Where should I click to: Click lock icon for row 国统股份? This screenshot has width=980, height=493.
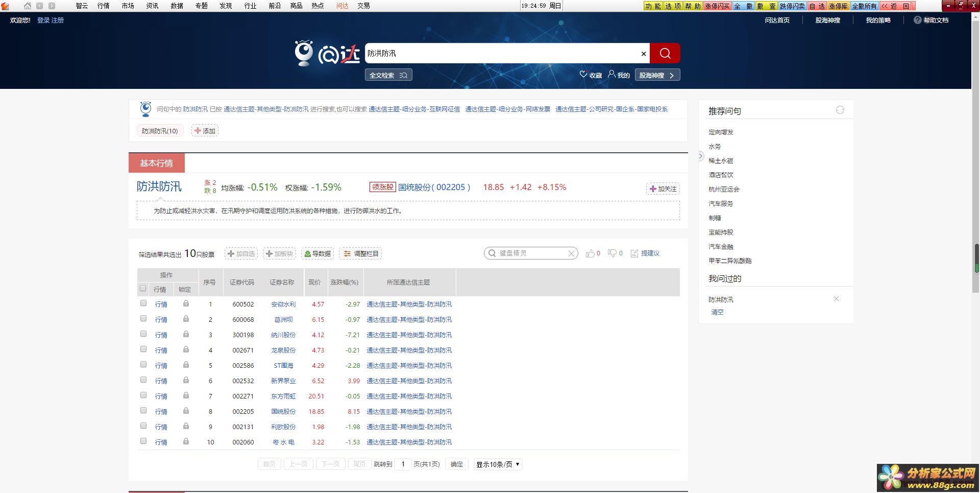tap(186, 411)
